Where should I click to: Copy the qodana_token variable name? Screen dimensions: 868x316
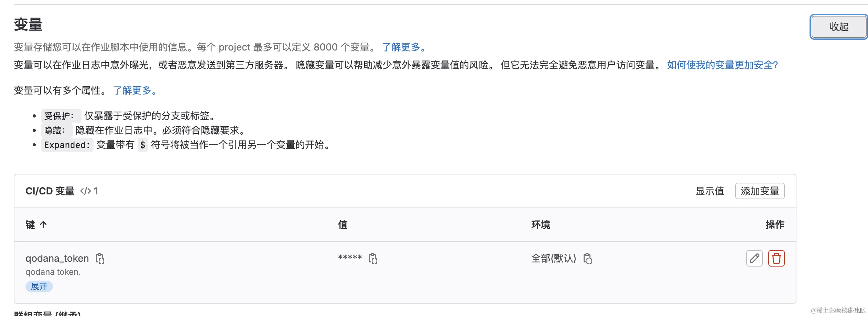coord(100,258)
